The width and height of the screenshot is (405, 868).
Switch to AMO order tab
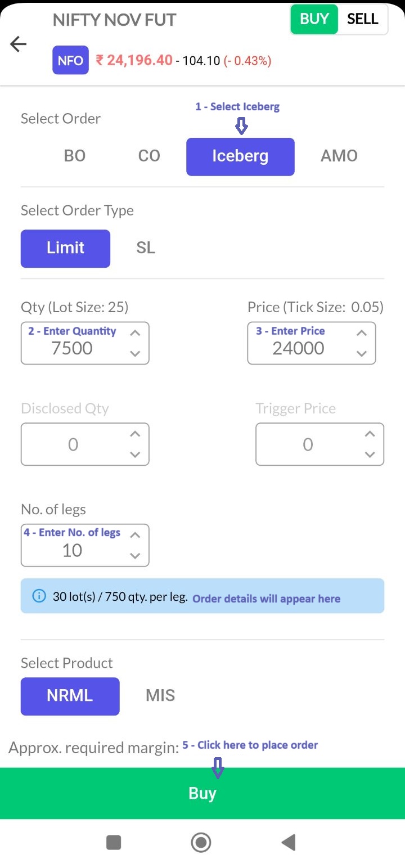(x=339, y=156)
